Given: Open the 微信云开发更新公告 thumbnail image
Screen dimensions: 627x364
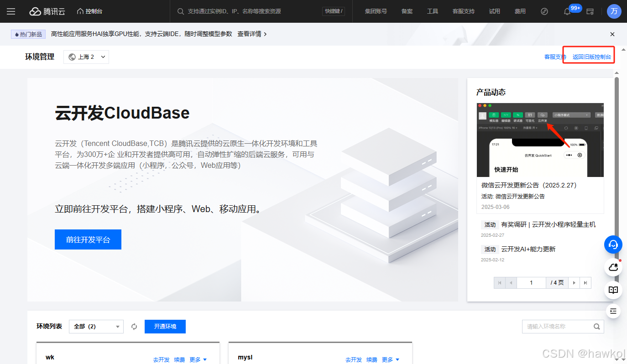Looking at the screenshot, I should [x=540, y=140].
